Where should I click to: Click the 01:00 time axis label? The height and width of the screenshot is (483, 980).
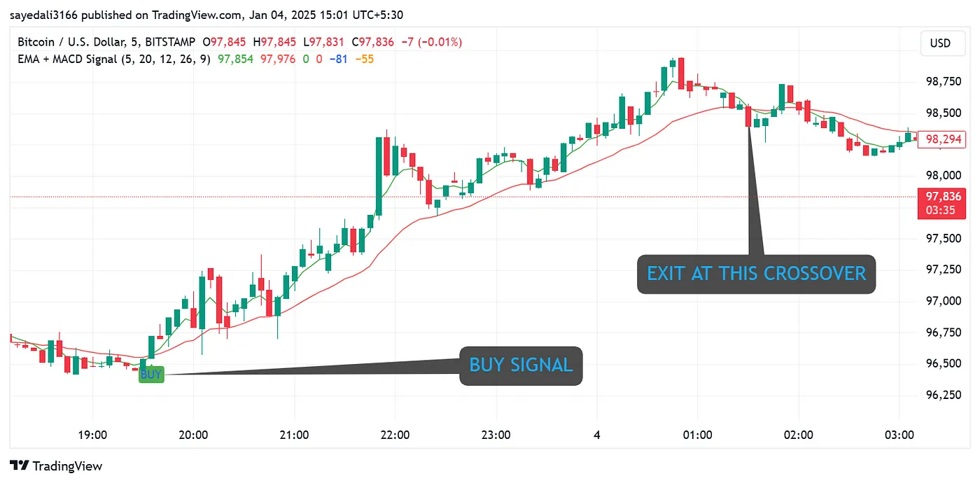[697, 435]
